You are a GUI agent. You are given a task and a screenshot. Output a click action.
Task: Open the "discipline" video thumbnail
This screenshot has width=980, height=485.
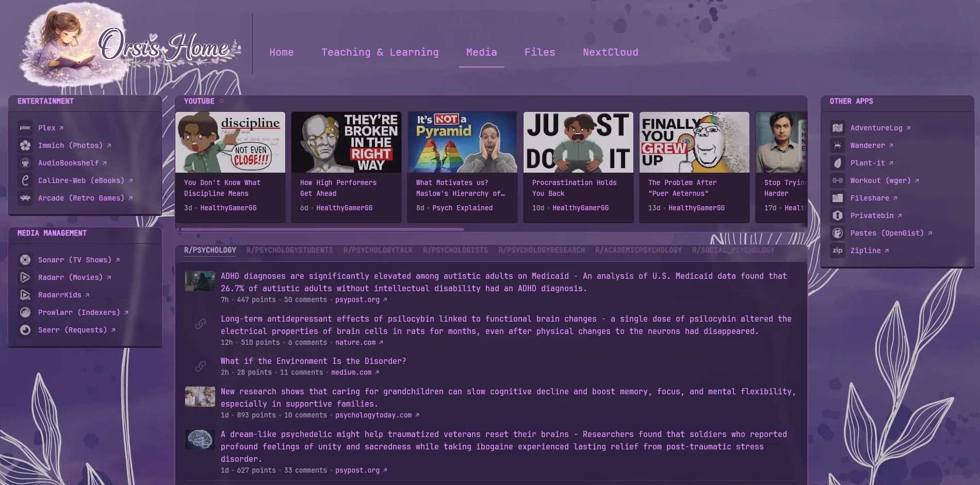click(x=230, y=142)
